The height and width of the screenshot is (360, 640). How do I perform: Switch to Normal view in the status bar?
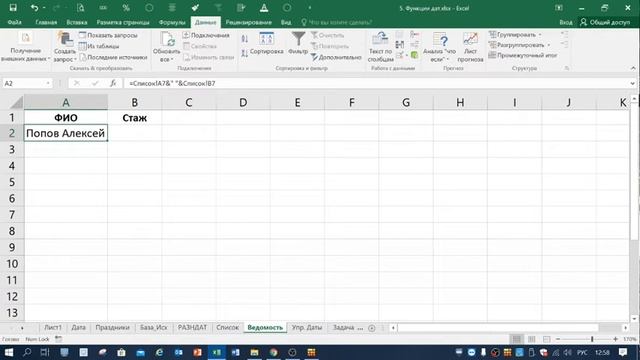click(x=516, y=339)
